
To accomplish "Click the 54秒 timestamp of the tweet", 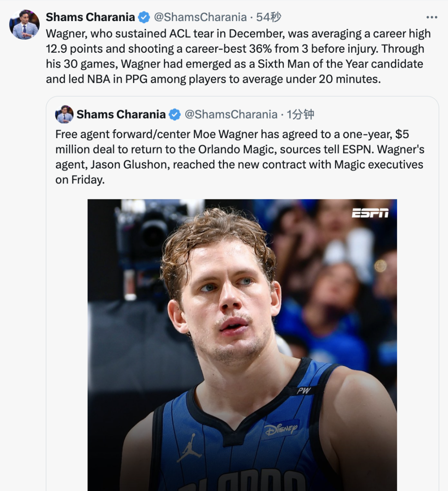I will tap(269, 17).
